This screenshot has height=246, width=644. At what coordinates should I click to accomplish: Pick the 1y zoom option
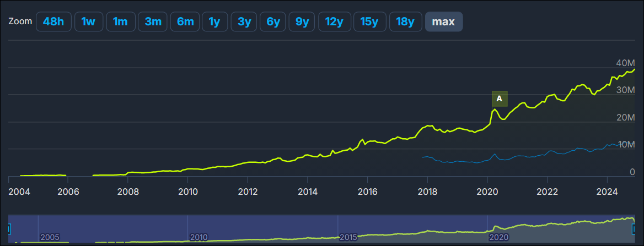pyautogui.click(x=214, y=22)
